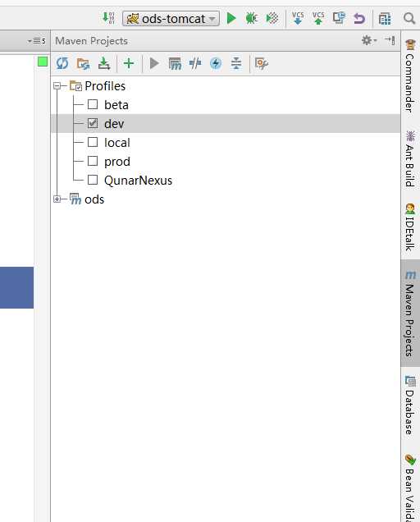
Task: Select the ods module row
Action: click(x=226, y=199)
